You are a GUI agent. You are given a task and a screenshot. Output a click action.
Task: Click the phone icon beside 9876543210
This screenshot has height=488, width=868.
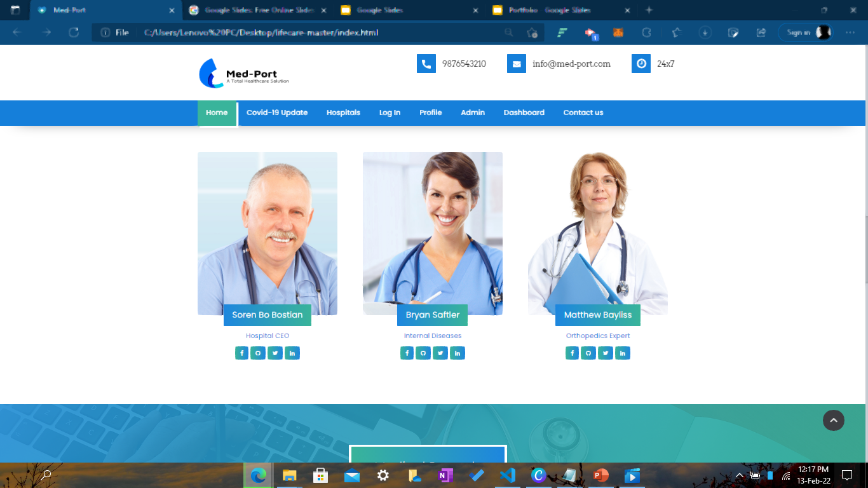pos(426,64)
